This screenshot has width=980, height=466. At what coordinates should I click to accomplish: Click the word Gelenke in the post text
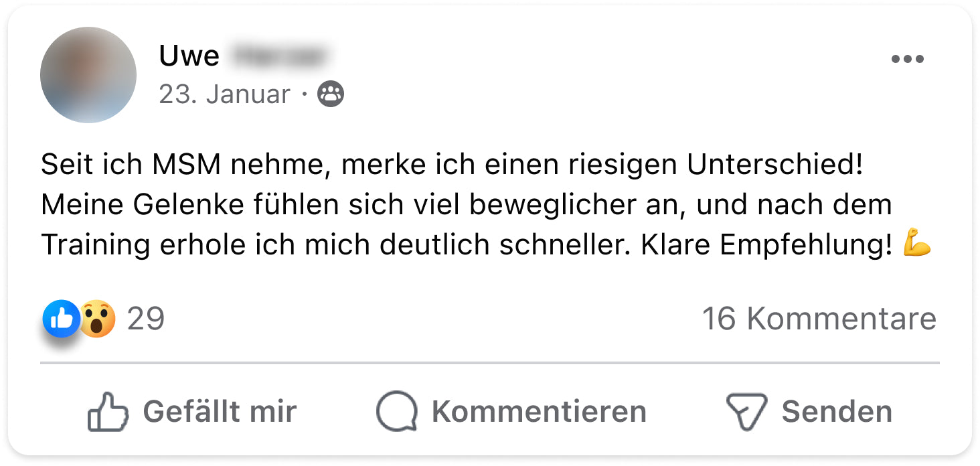coord(177,205)
